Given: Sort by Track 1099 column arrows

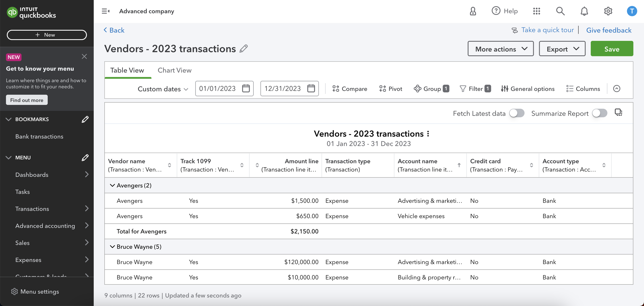Looking at the screenshot, I should tap(242, 165).
